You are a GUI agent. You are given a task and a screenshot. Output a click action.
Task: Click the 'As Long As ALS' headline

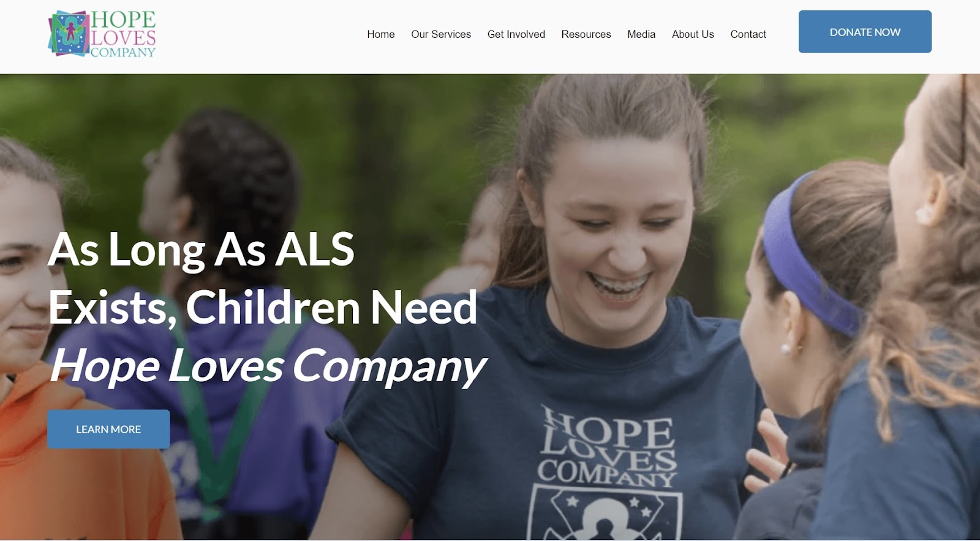pyautogui.click(x=202, y=250)
